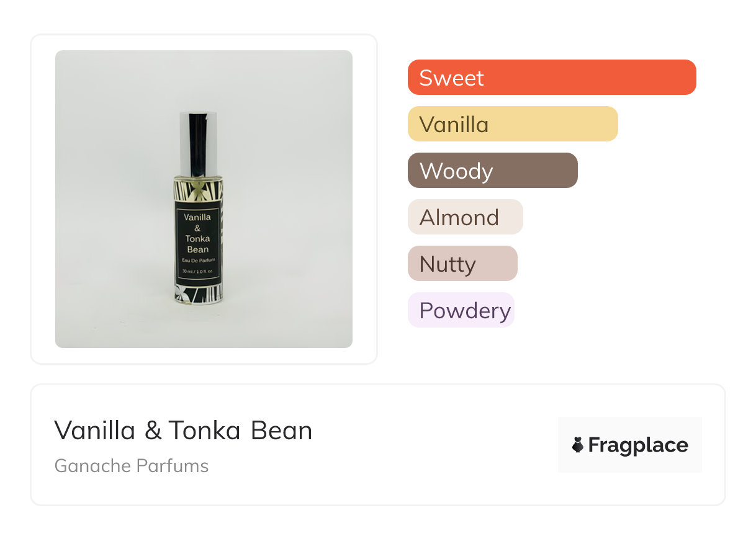This screenshot has height=536, width=756.
Task: Open the Ganache Parfums brand link
Action: tap(132, 466)
